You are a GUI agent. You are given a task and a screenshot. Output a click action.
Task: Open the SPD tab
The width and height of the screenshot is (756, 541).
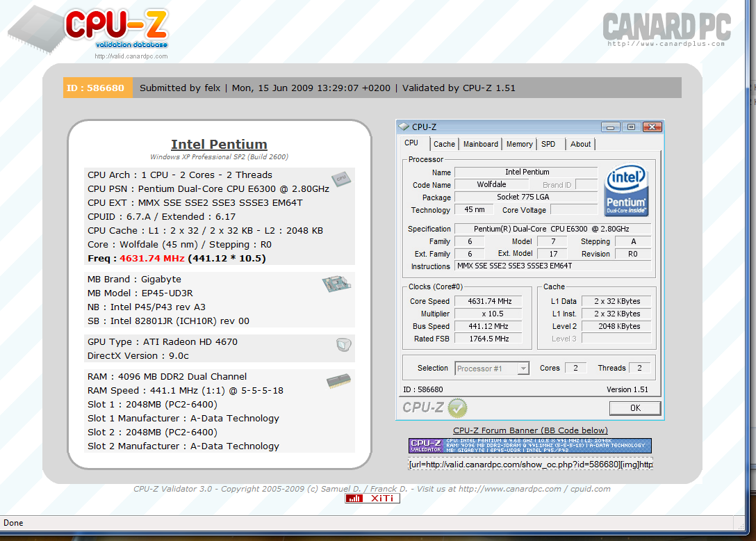tap(548, 144)
